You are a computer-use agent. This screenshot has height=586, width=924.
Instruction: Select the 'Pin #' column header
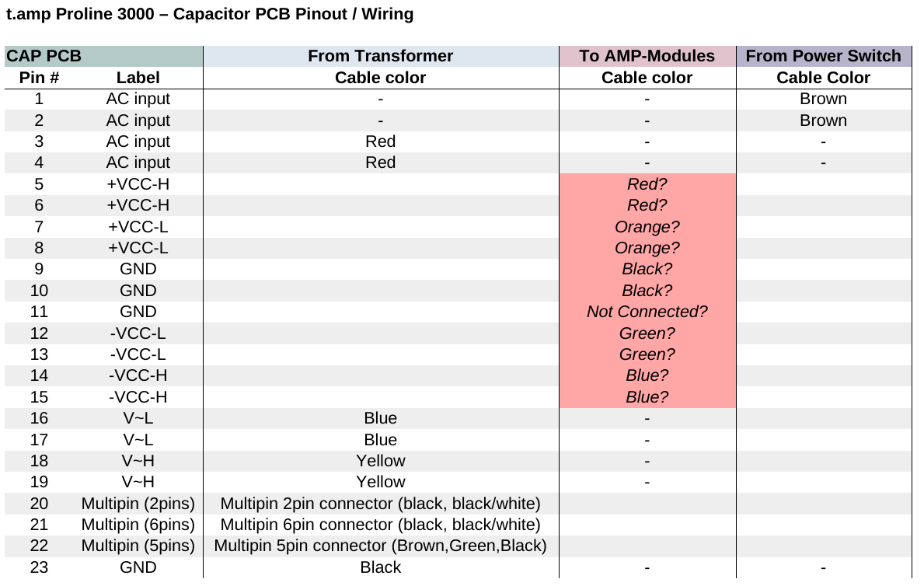39,78
